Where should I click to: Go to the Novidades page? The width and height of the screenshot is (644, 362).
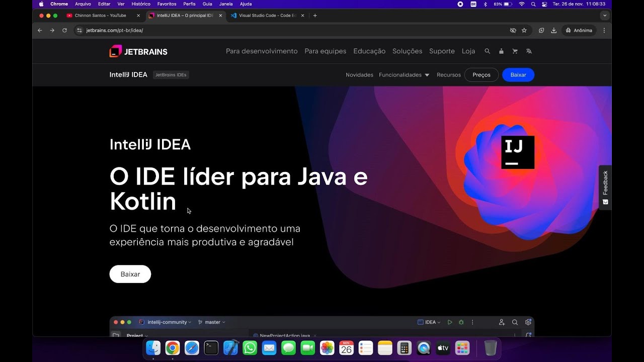359,75
